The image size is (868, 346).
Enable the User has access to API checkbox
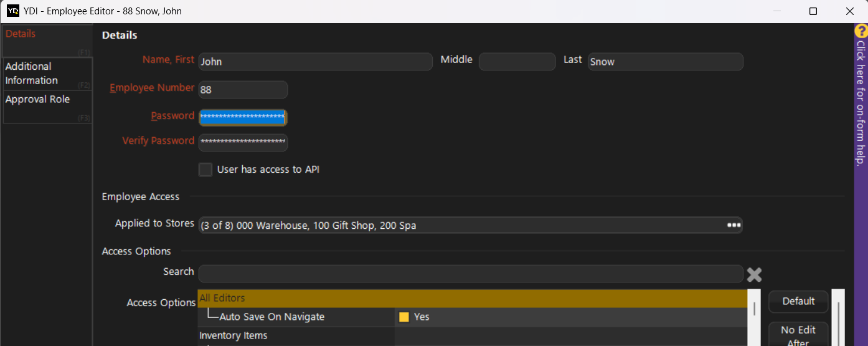[205, 170]
